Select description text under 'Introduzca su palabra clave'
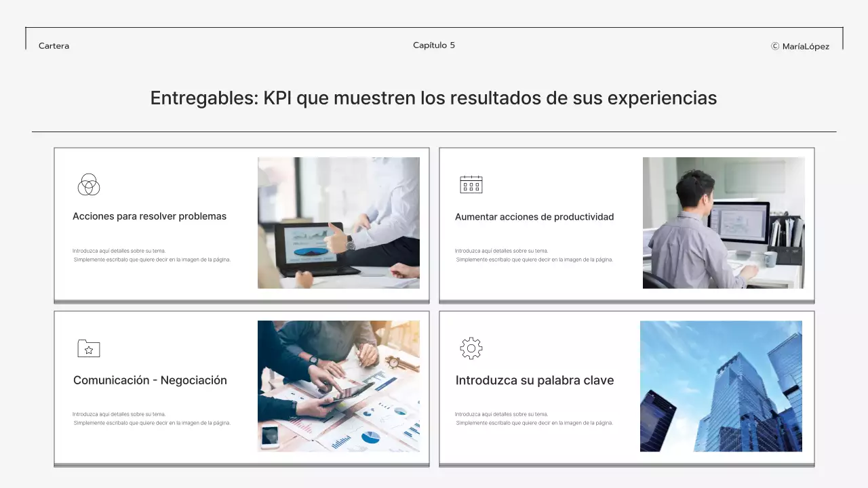The width and height of the screenshot is (868, 488). click(x=534, y=418)
